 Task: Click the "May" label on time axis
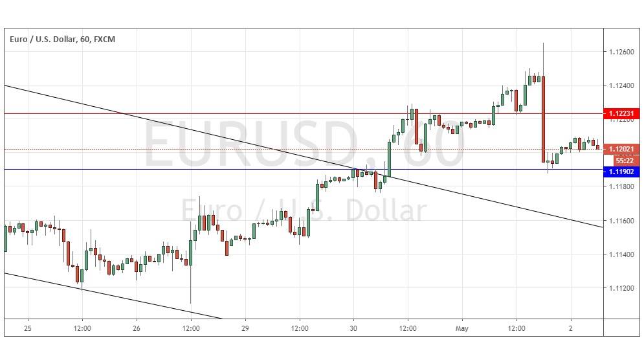462,327
